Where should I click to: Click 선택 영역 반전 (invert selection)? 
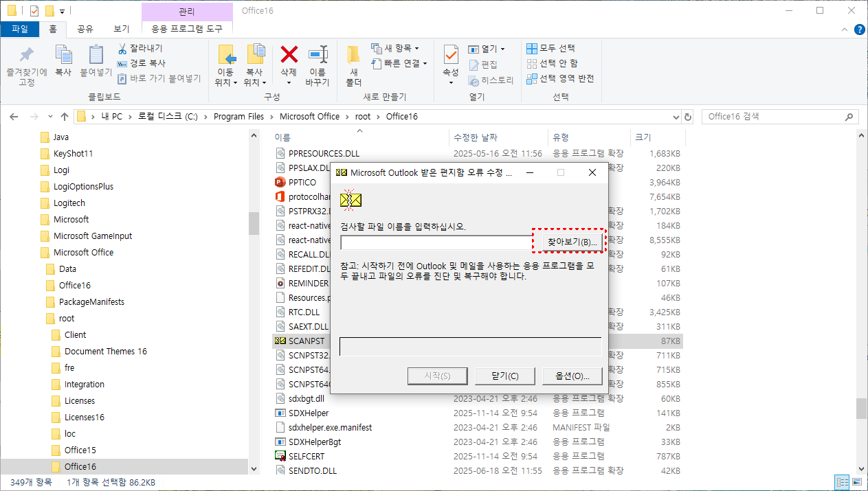click(560, 78)
